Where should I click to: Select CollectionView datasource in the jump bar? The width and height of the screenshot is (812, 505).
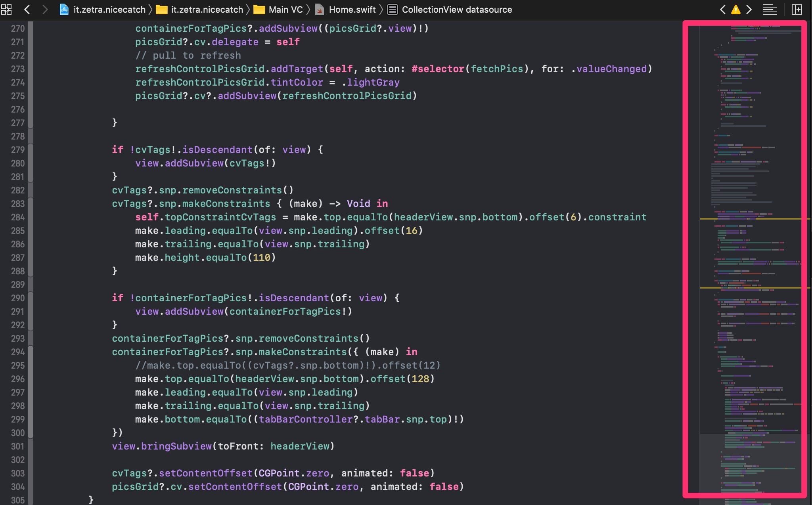[x=456, y=9]
